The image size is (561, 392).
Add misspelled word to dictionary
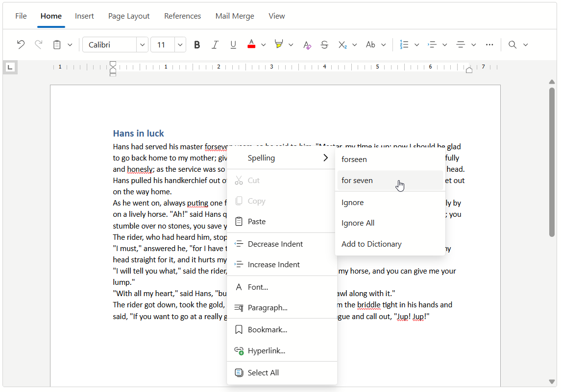[x=370, y=244]
